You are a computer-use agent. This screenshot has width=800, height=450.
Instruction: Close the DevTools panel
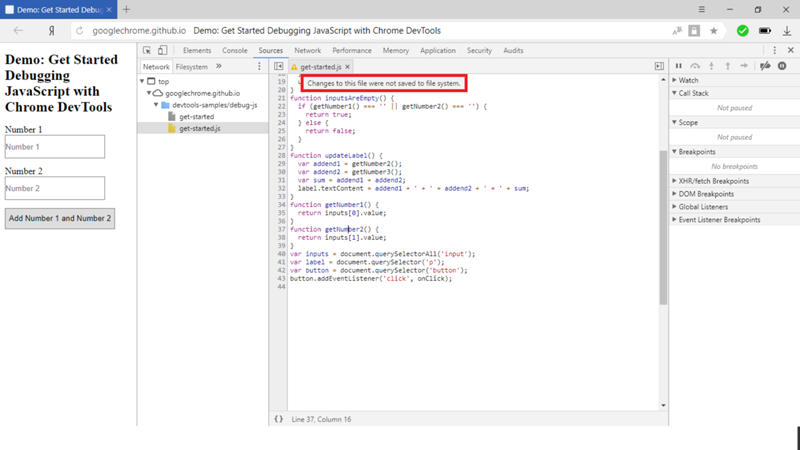tap(790, 50)
